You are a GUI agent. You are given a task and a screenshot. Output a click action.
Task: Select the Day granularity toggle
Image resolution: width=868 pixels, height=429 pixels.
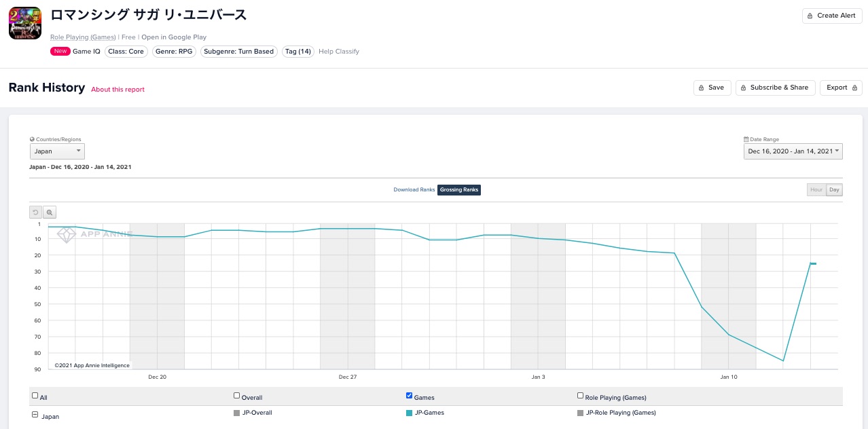coord(835,190)
